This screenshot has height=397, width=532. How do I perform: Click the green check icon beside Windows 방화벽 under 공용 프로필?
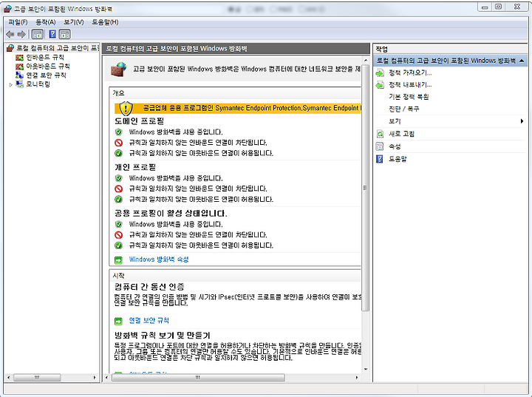tap(118, 224)
